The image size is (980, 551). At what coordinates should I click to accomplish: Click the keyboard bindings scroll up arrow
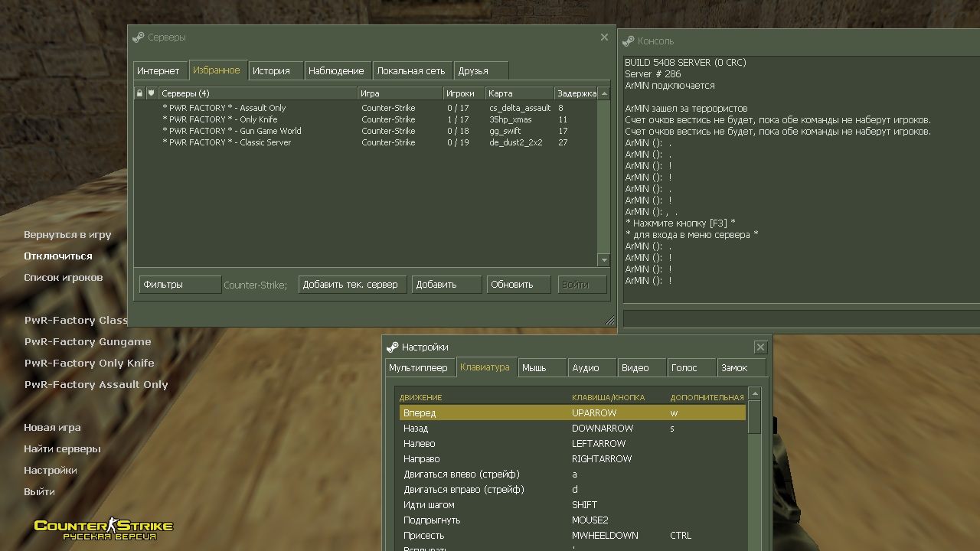754,393
